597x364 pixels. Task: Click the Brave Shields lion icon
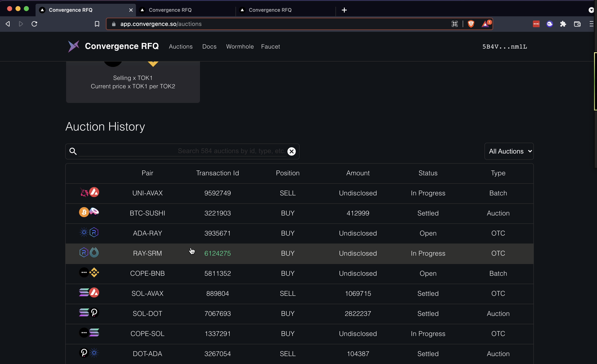[x=471, y=24]
